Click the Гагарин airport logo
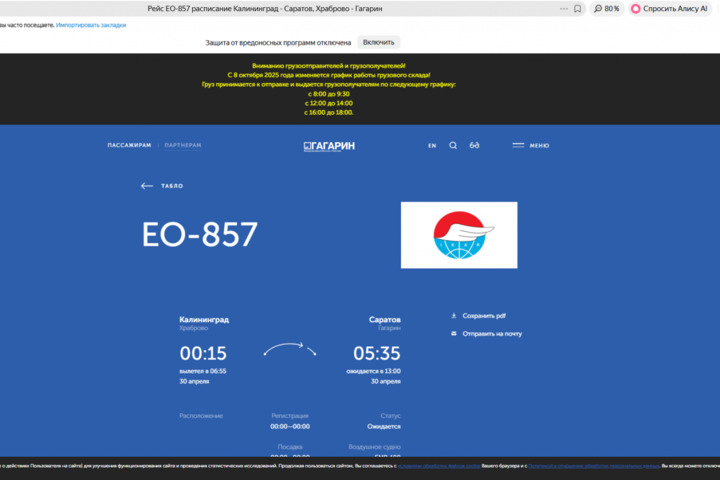 click(x=329, y=145)
